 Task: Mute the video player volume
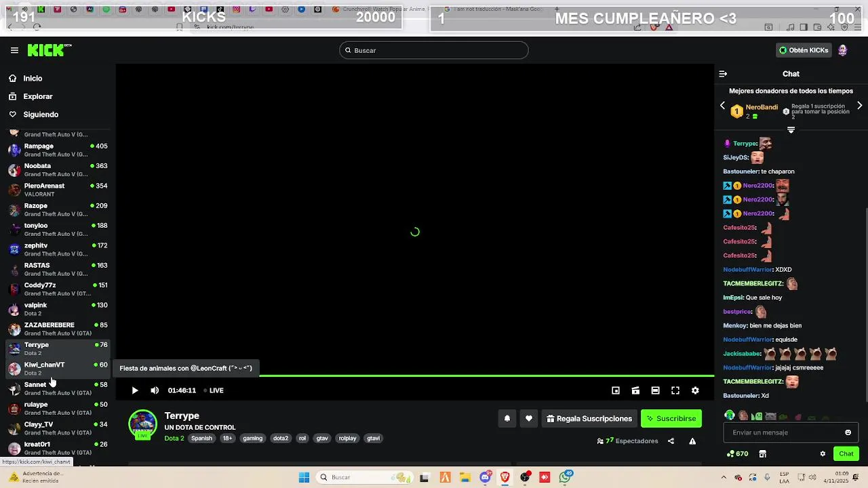tap(155, 390)
